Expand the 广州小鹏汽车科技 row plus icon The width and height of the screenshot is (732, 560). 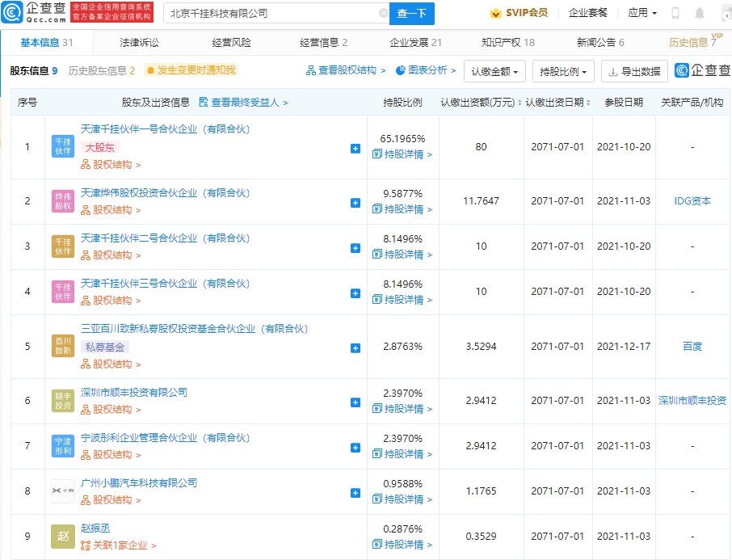[355, 493]
